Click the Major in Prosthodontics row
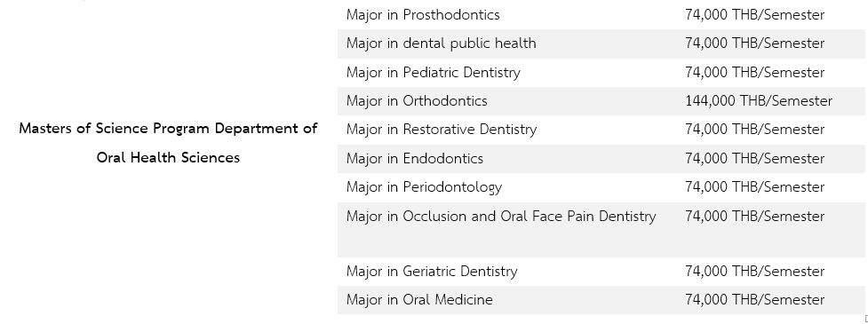The height and width of the screenshot is (324, 868). pyautogui.click(x=601, y=15)
